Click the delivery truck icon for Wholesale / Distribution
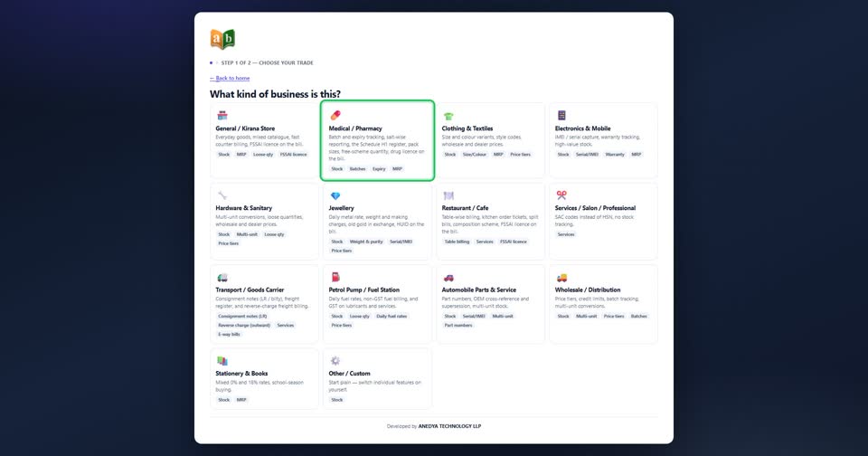Screen dimensions: 868x456 (561, 277)
